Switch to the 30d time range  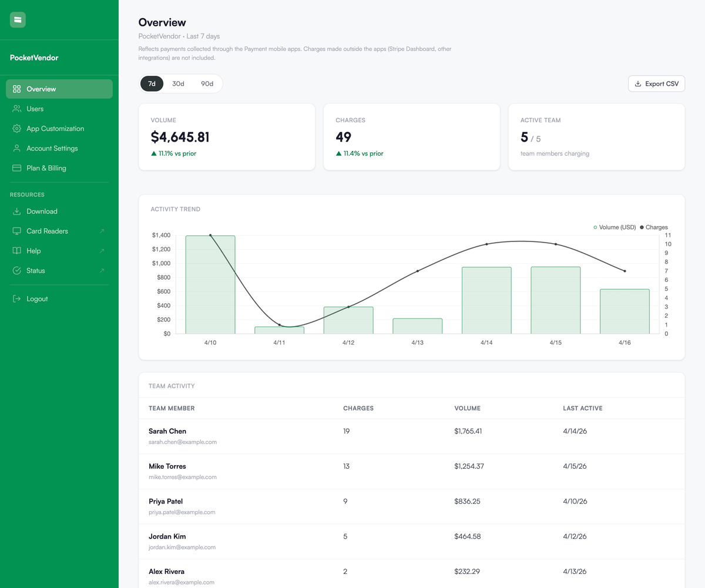pyautogui.click(x=178, y=83)
